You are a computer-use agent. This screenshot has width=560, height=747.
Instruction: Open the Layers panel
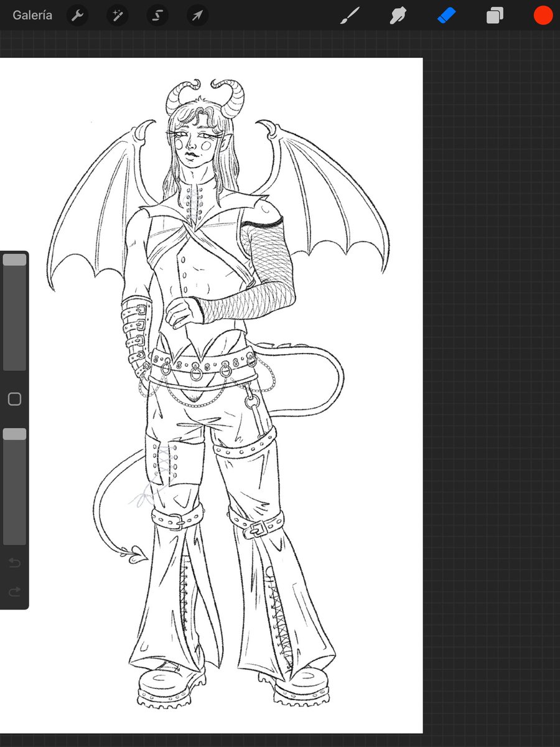tap(495, 16)
